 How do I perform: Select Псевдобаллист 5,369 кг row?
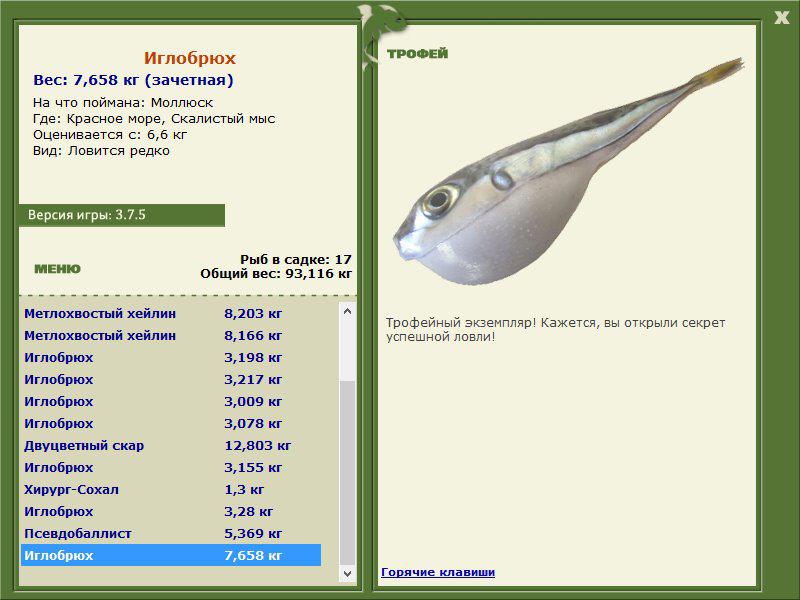click(x=171, y=533)
